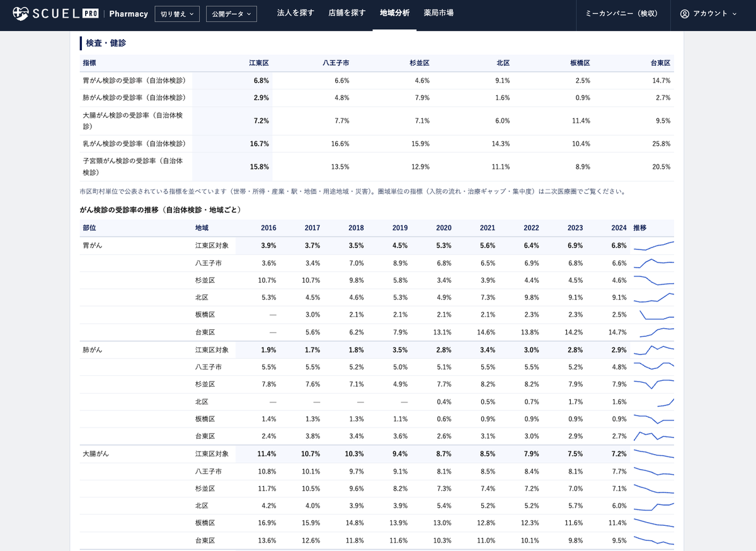Select the 胃がん 杉並区 trend sparkline
Image resolution: width=756 pixels, height=551 pixels.
pos(653,280)
